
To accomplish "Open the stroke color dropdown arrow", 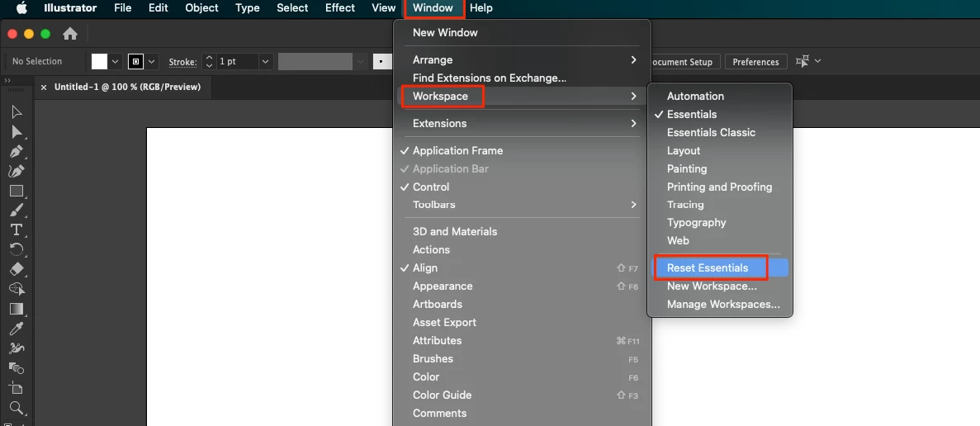I will tap(151, 61).
